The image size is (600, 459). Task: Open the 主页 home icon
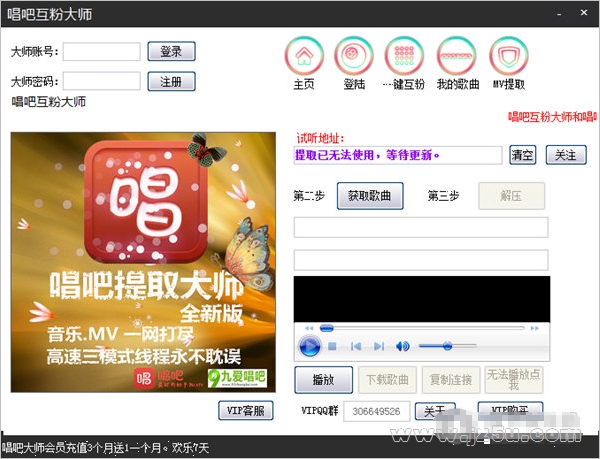(304, 56)
